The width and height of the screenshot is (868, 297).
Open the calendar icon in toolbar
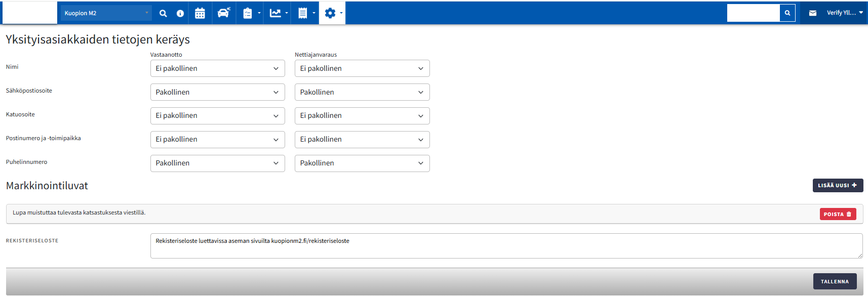pyautogui.click(x=200, y=13)
